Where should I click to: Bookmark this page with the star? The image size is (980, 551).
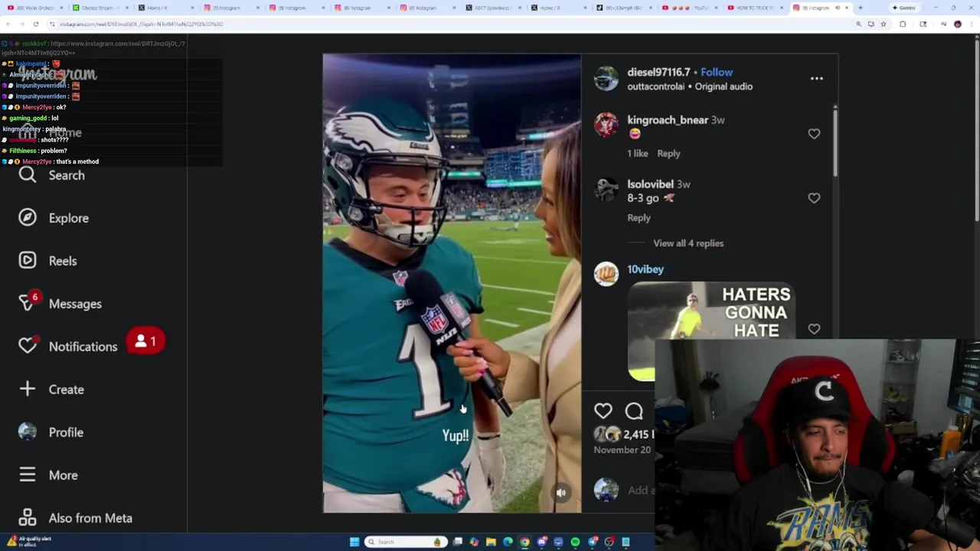click(x=883, y=24)
